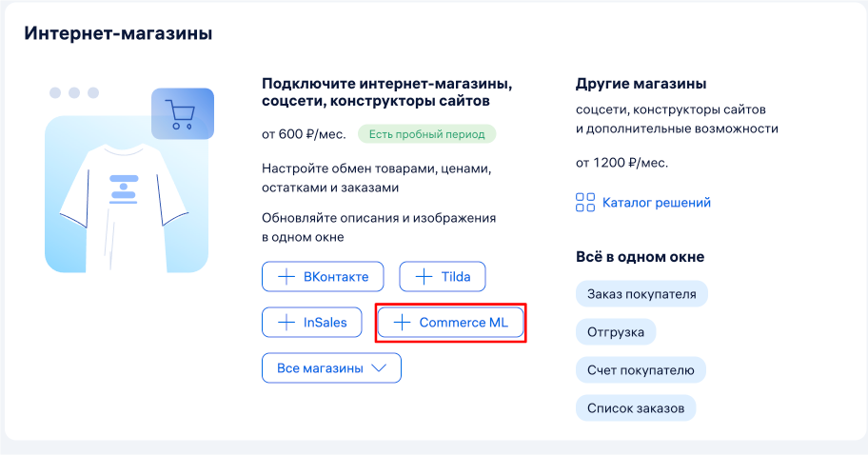Open the Список заказов tag

coord(635,408)
